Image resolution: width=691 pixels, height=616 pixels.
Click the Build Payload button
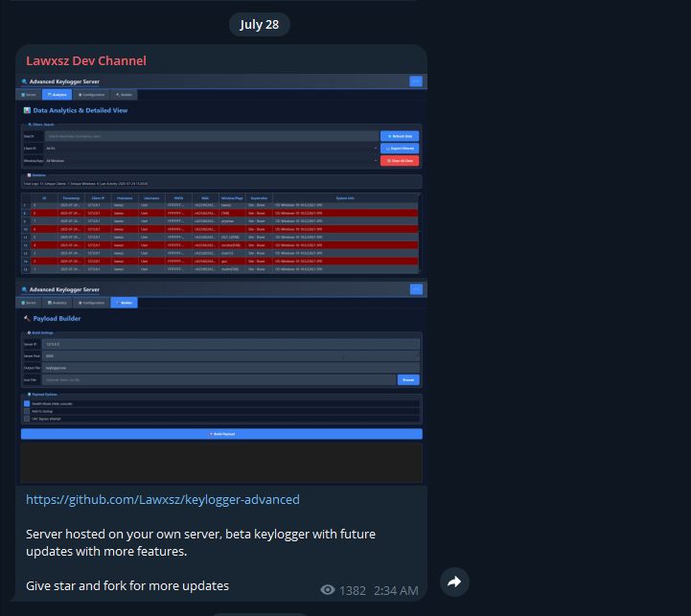[x=221, y=434]
